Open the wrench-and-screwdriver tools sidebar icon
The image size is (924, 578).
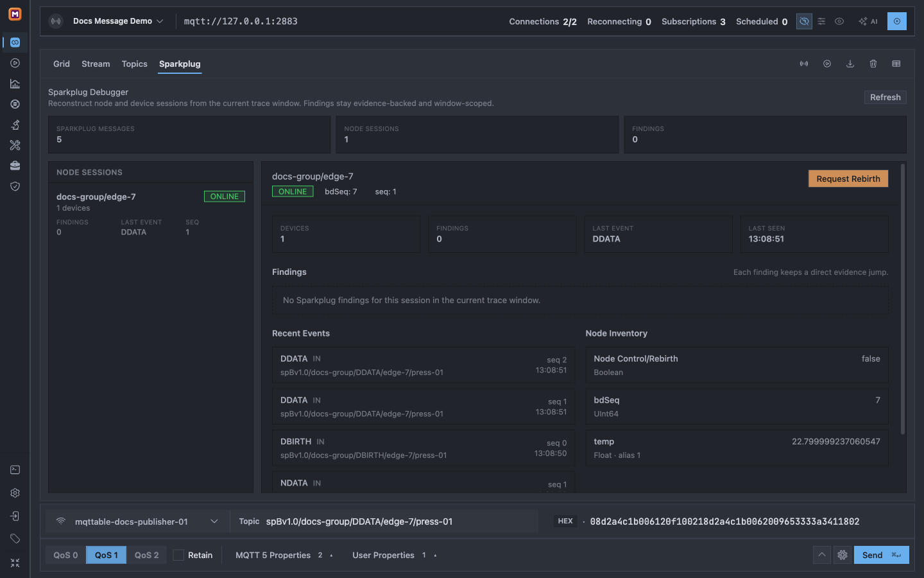[15, 145]
